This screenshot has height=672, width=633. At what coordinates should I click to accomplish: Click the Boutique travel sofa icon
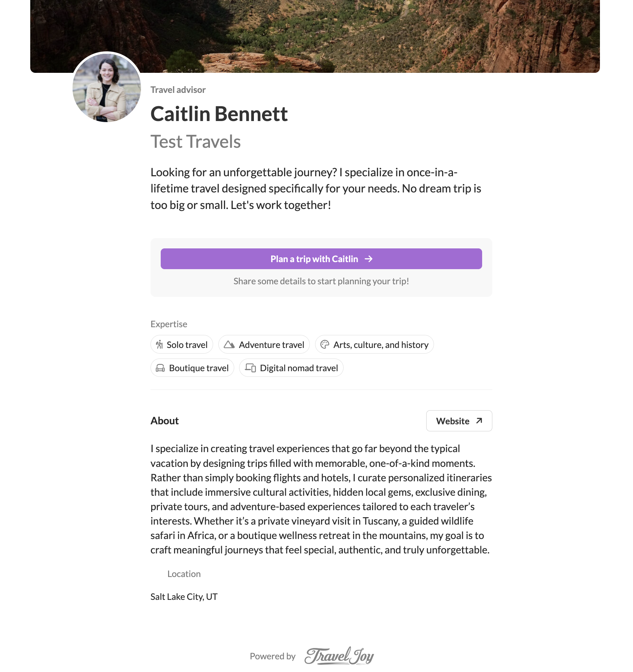click(x=160, y=368)
